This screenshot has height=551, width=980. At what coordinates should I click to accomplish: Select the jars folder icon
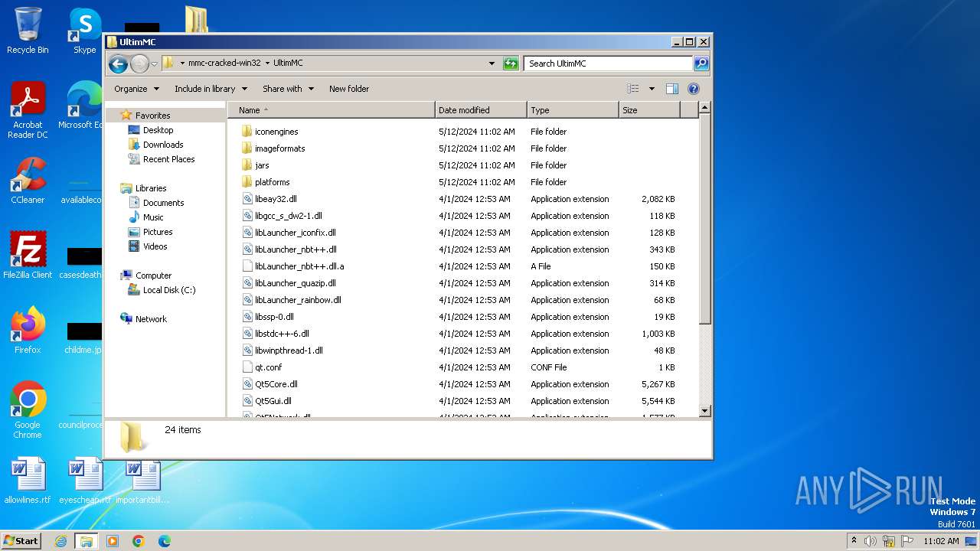(x=247, y=165)
